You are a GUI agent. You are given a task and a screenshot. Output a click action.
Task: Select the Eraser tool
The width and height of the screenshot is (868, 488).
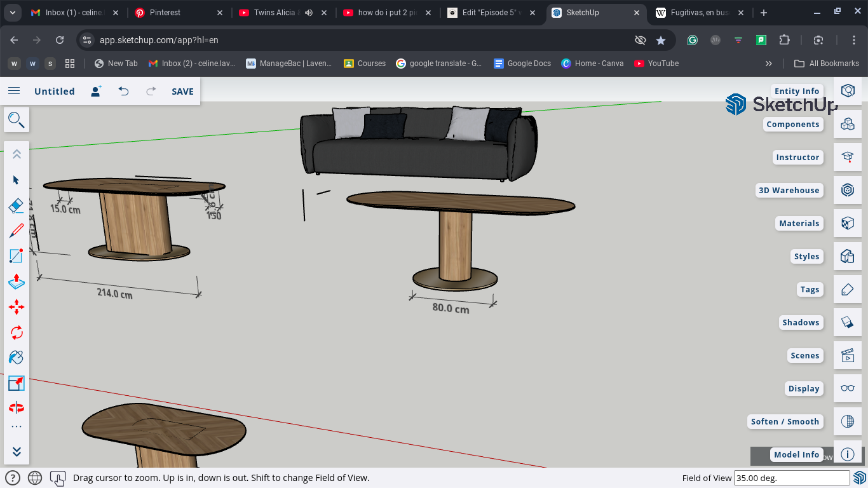pyautogui.click(x=17, y=205)
